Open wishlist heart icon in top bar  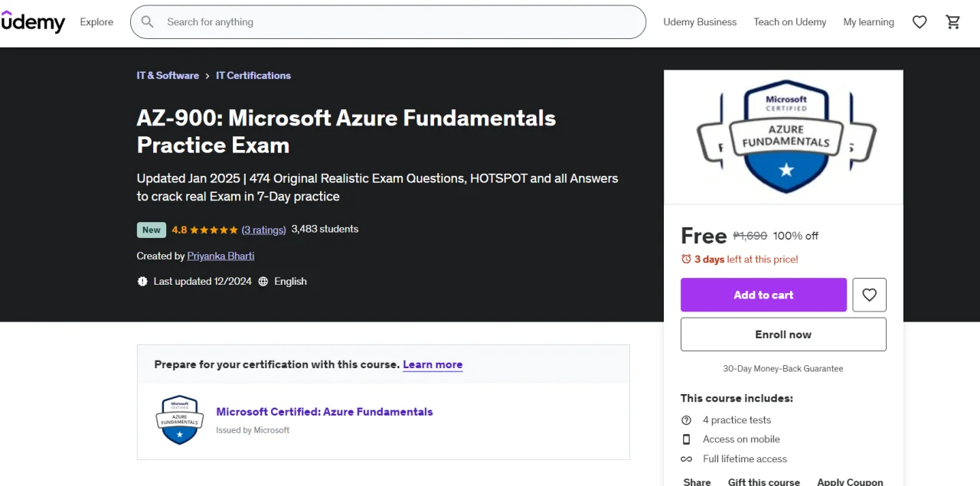coord(920,22)
